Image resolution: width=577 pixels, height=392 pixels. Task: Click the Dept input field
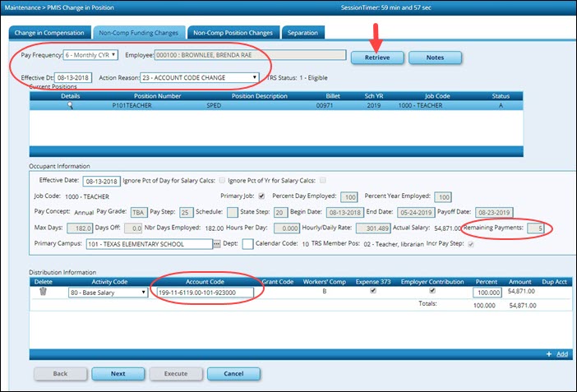(247, 244)
